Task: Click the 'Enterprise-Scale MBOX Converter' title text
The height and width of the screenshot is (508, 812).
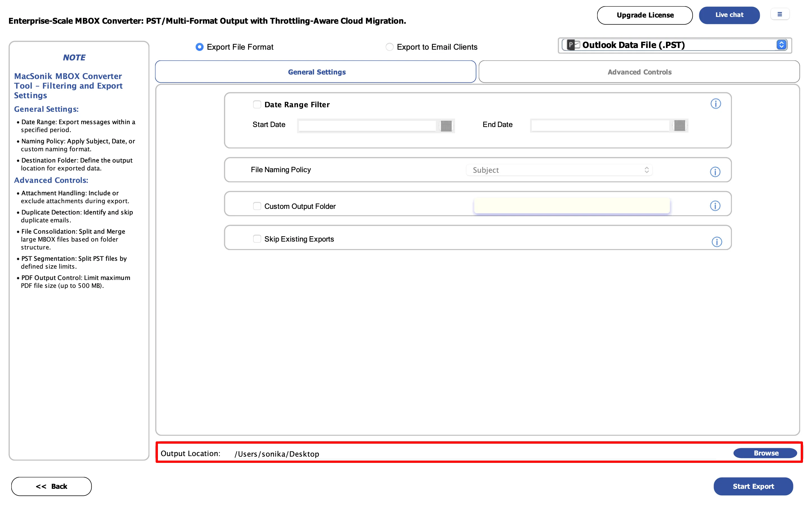Action: click(x=207, y=21)
